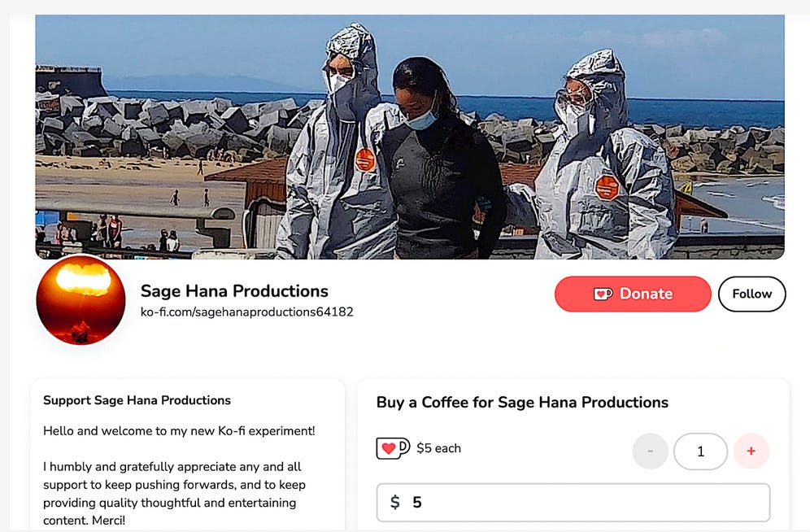Click the Buy a Coffee heading
810x532 pixels.
[x=522, y=403]
